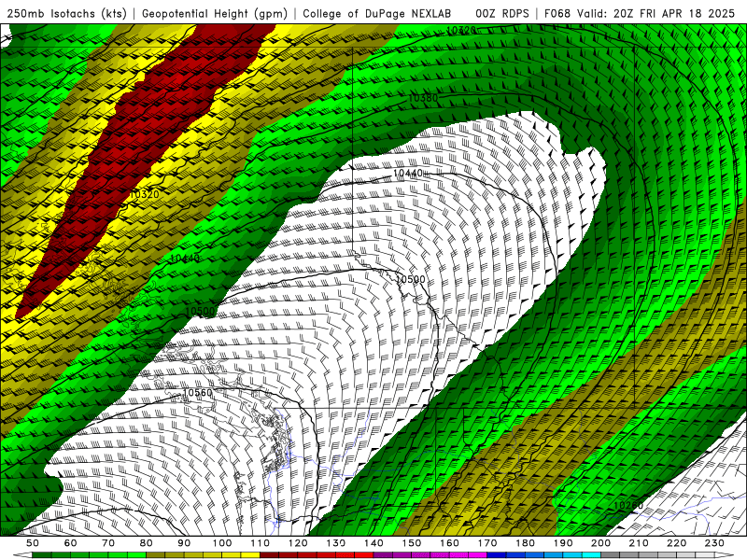The image size is (747, 560).
Task: Click the 10440 contour label on the green shading
Action: tap(185, 259)
